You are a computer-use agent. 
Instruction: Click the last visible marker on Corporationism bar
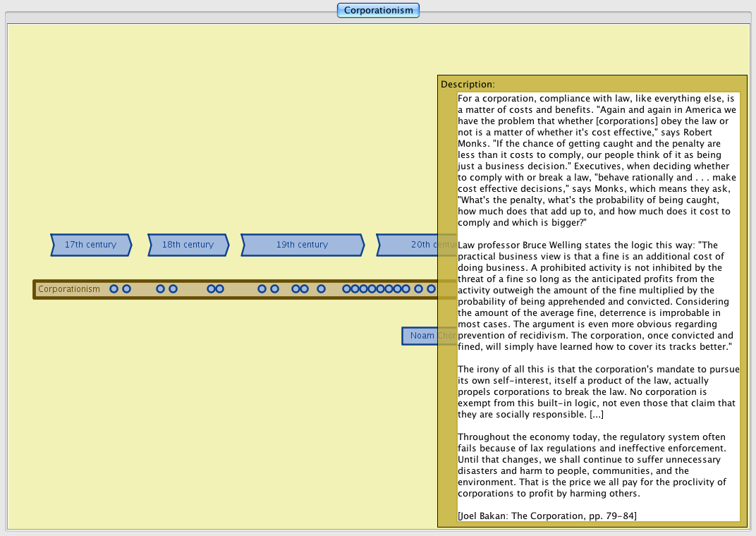432,289
